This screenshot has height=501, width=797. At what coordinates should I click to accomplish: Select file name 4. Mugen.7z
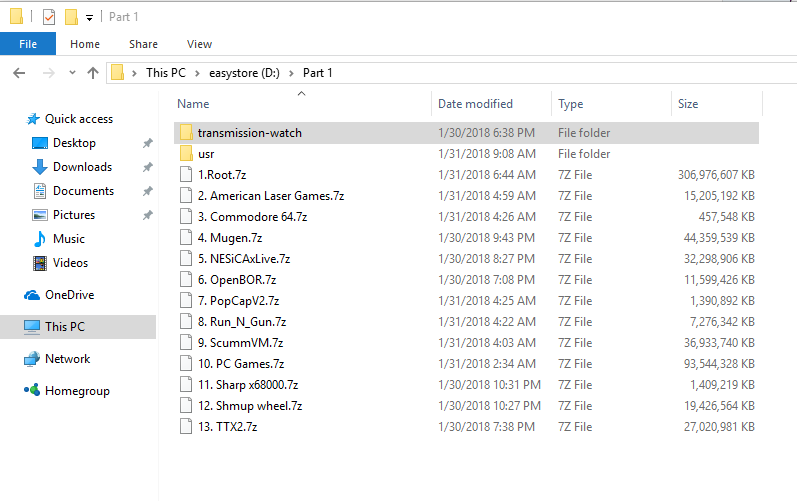coord(230,238)
